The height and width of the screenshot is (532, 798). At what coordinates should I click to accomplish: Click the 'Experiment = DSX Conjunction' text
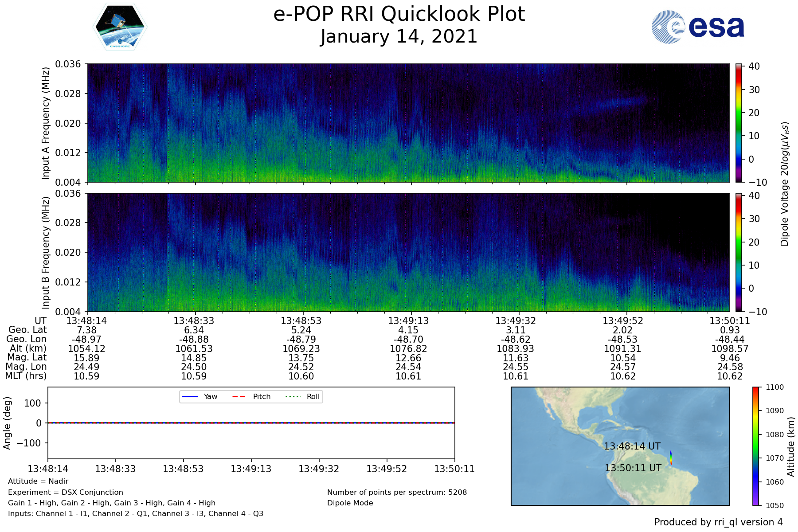(66, 492)
